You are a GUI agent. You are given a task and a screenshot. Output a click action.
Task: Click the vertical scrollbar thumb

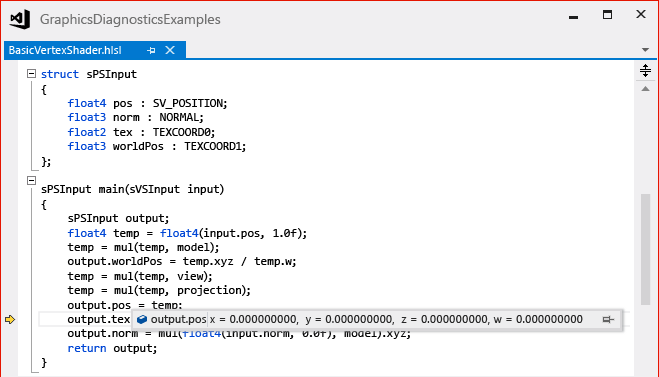click(x=646, y=249)
